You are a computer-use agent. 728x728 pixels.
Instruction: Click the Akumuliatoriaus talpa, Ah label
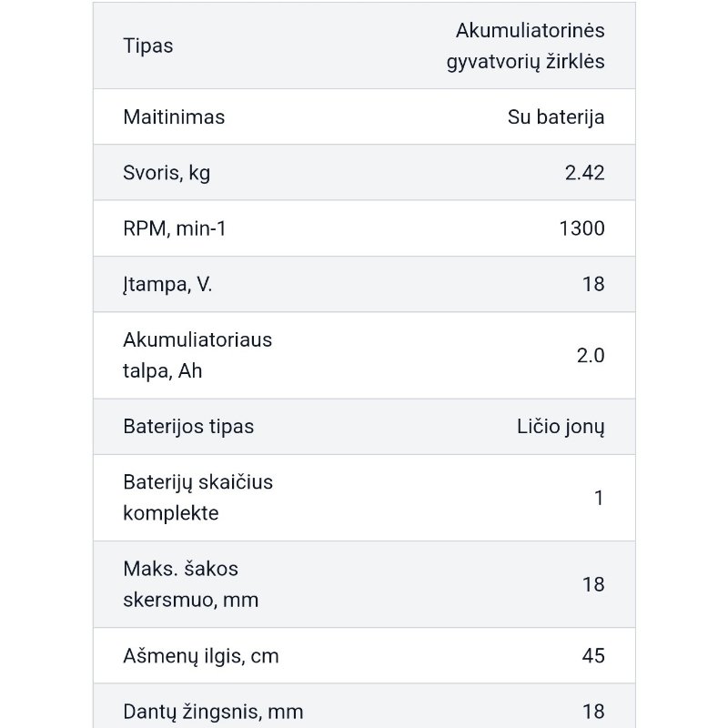point(197,355)
